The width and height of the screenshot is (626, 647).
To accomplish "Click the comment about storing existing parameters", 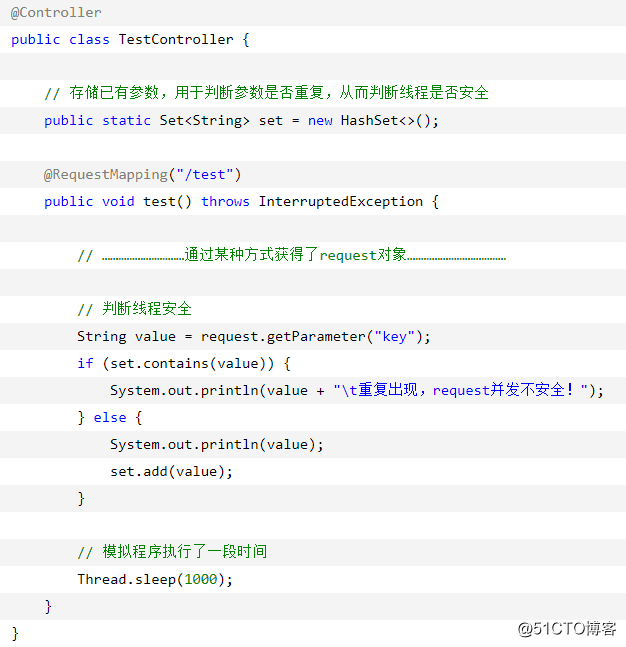I will 267,93.
